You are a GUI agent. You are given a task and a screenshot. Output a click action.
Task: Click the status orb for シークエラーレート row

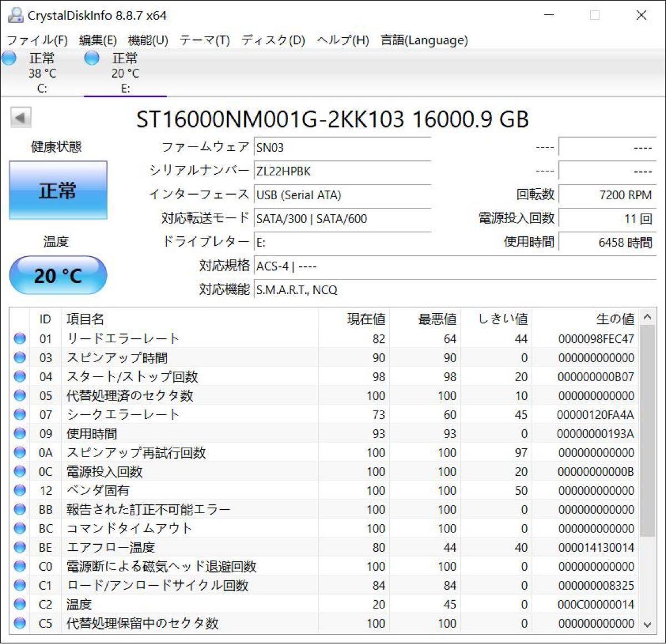20,414
